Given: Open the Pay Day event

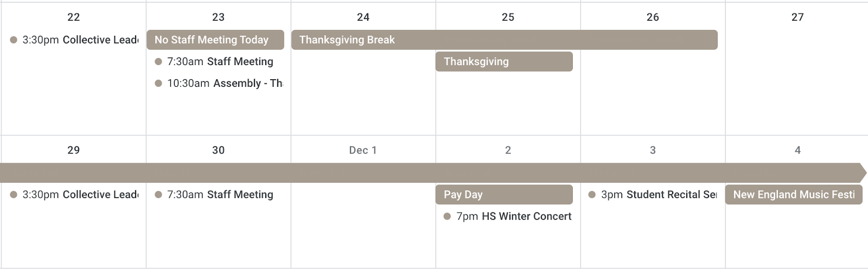Looking at the screenshot, I should (504, 194).
